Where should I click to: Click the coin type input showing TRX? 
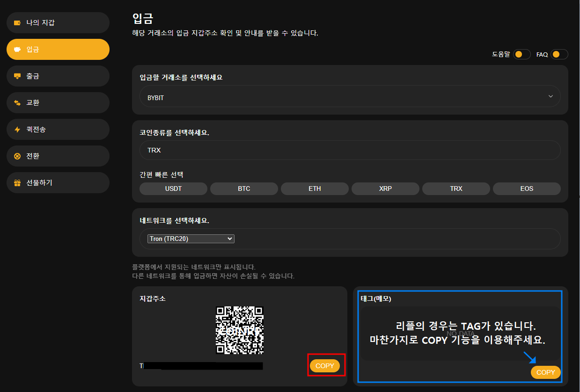coord(350,150)
